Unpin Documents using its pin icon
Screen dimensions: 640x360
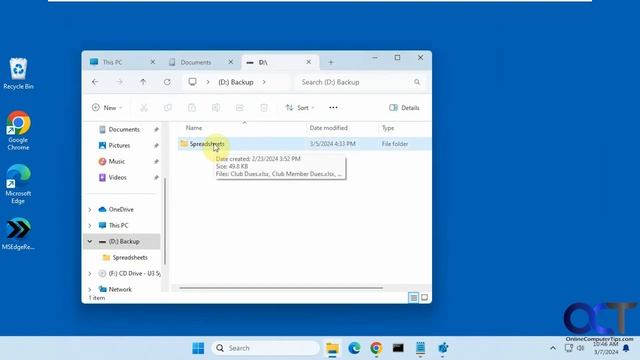(156, 129)
